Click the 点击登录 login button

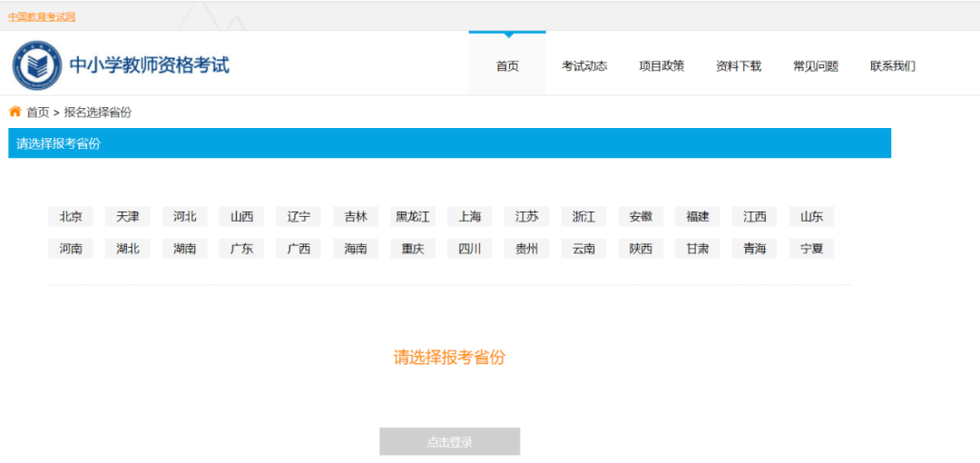[449, 442]
